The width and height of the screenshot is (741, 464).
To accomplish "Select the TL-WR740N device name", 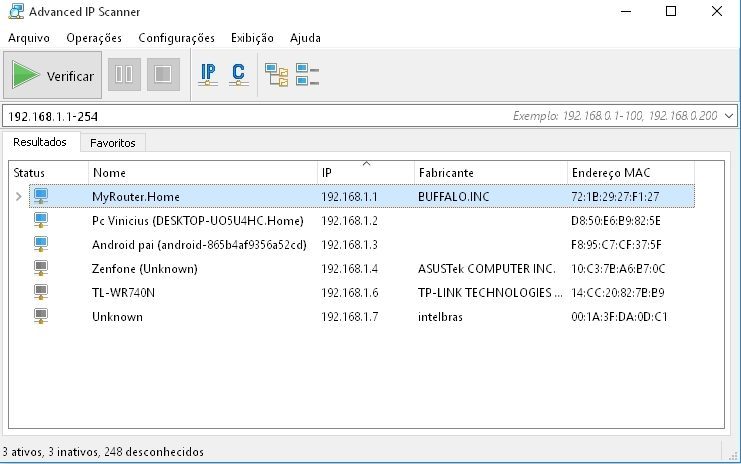I will [123, 292].
